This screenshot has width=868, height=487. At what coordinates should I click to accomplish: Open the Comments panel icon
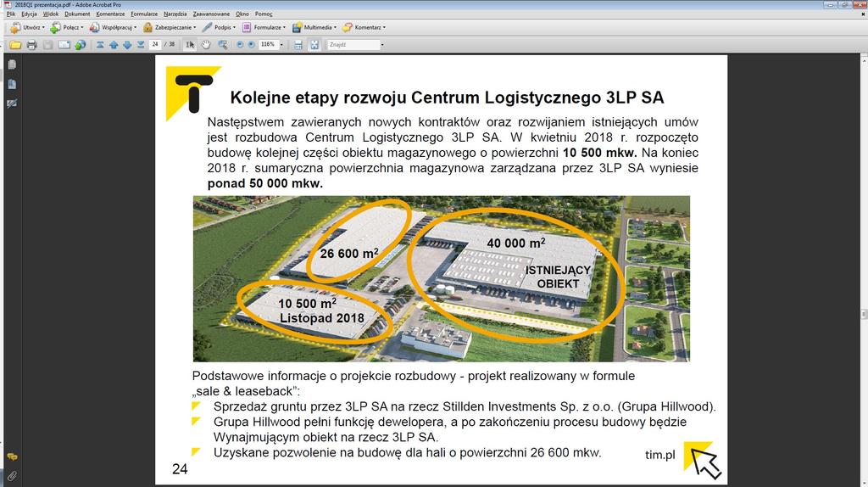coord(12,457)
